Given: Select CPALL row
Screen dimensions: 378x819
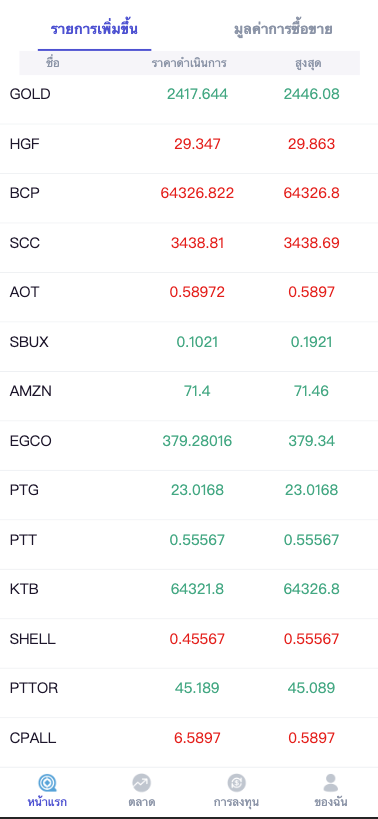Looking at the screenshot, I should coord(189,738).
